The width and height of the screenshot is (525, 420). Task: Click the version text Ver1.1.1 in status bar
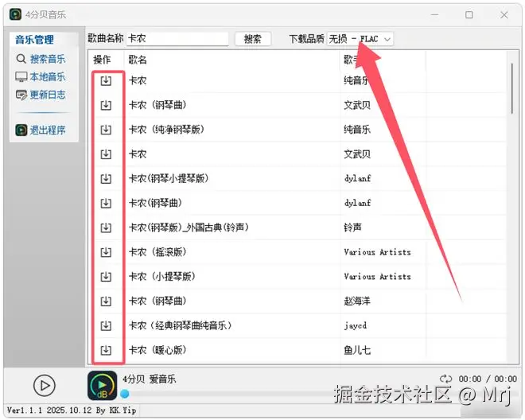(25, 410)
